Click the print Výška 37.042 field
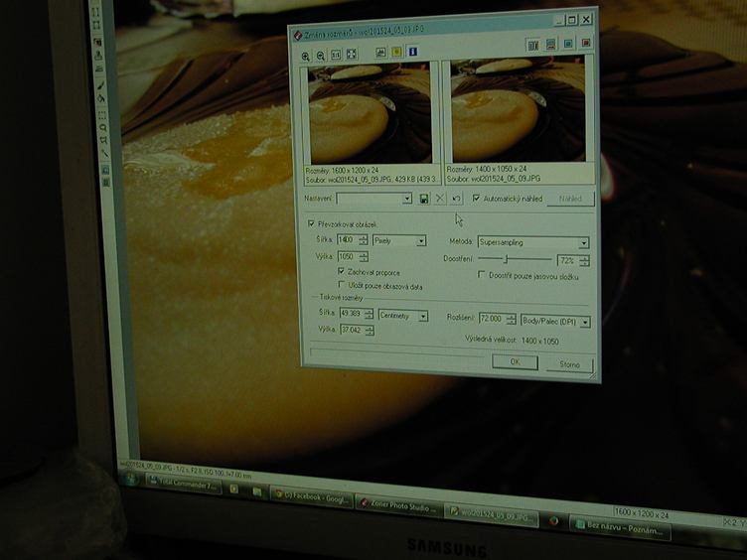 (x=353, y=330)
